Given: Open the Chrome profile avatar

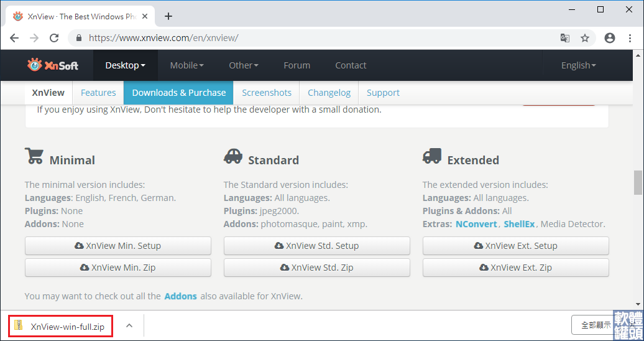Looking at the screenshot, I should 610,38.
